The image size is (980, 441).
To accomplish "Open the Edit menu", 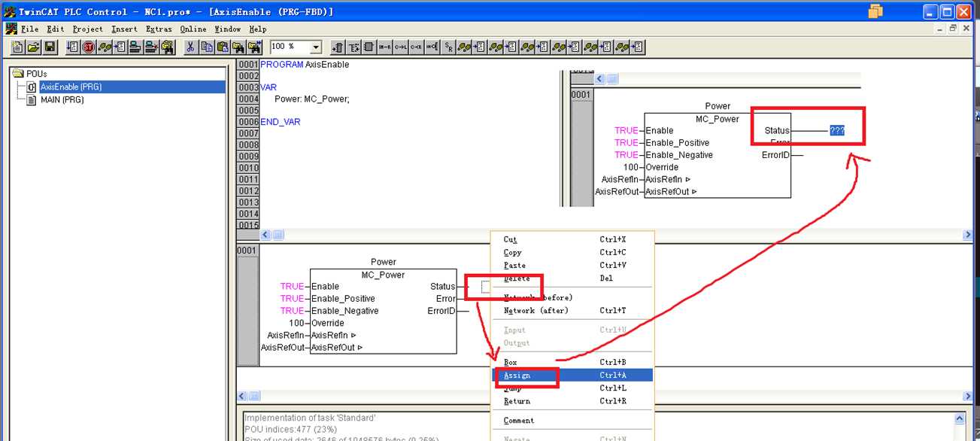I will (x=55, y=29).
